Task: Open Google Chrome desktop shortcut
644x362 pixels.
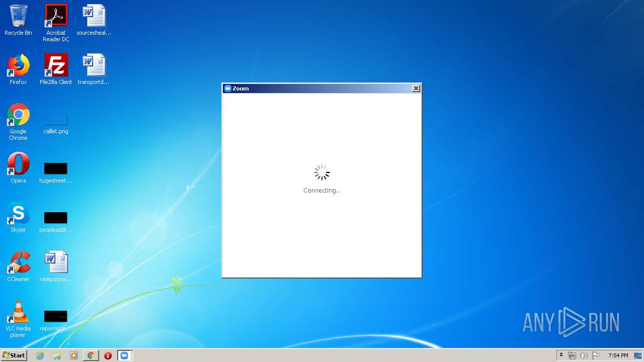Action: tap(18, 122)
